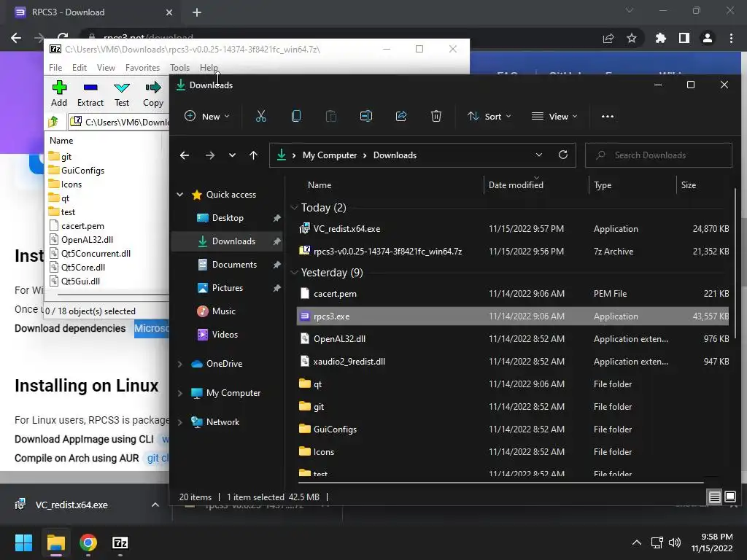Viewport: 747px width, 560px height.
Task: Open recent locations dropdown arrow
Action: (232, 155)
